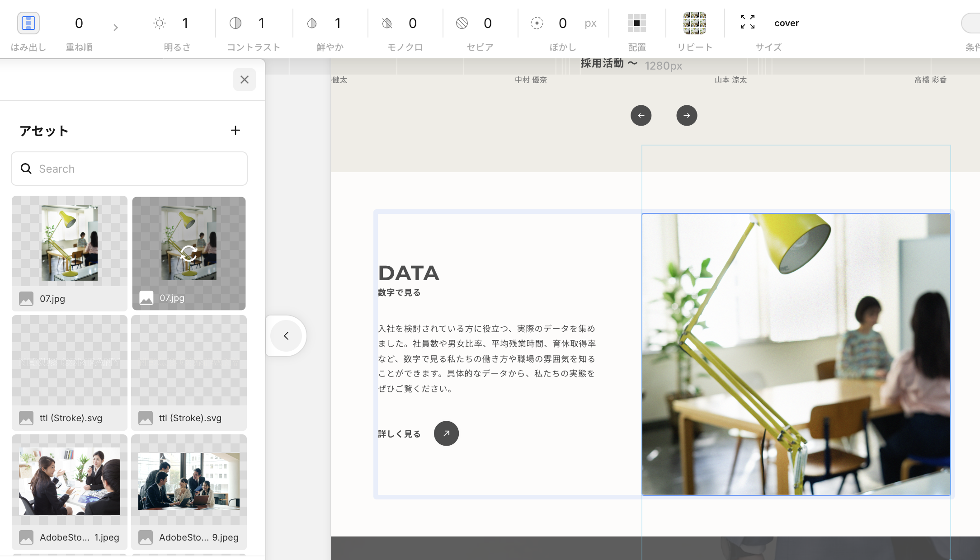Image resolution: width=980 pixels, height=560 pixels.
Task: Click the コントラスト value 1
Action: point(261,23)
